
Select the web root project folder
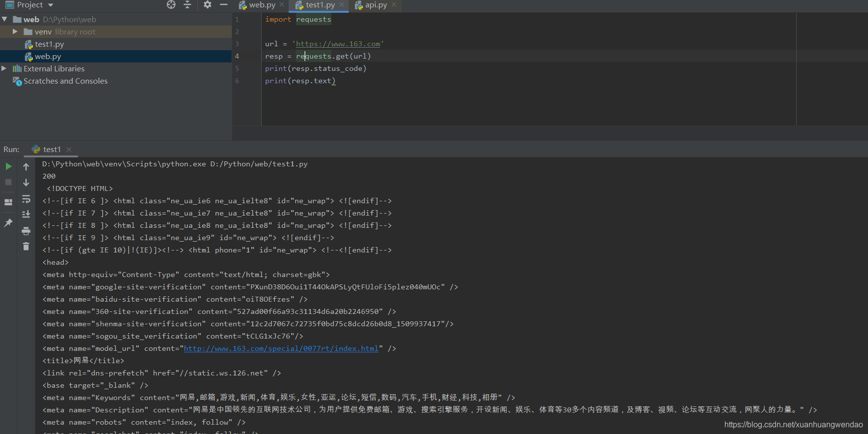click(x=31, y=20)
